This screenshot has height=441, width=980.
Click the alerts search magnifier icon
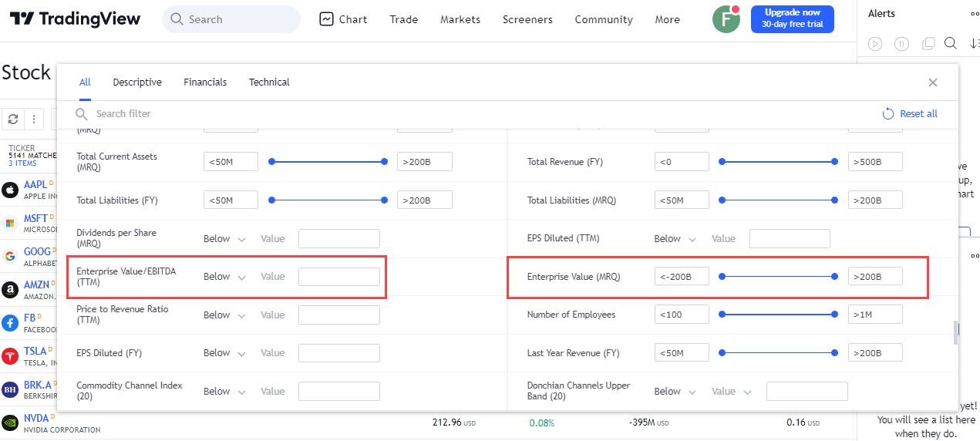coord(951,44)
